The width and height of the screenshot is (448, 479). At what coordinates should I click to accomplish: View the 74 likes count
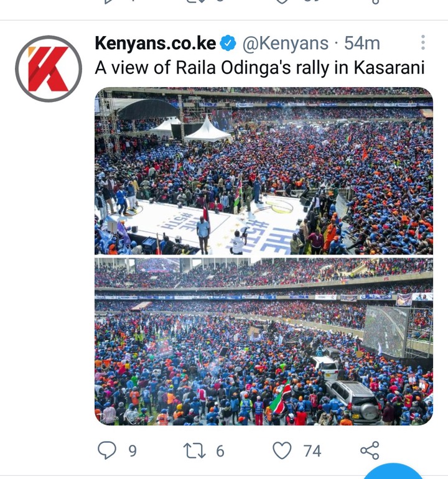[312, 451]
